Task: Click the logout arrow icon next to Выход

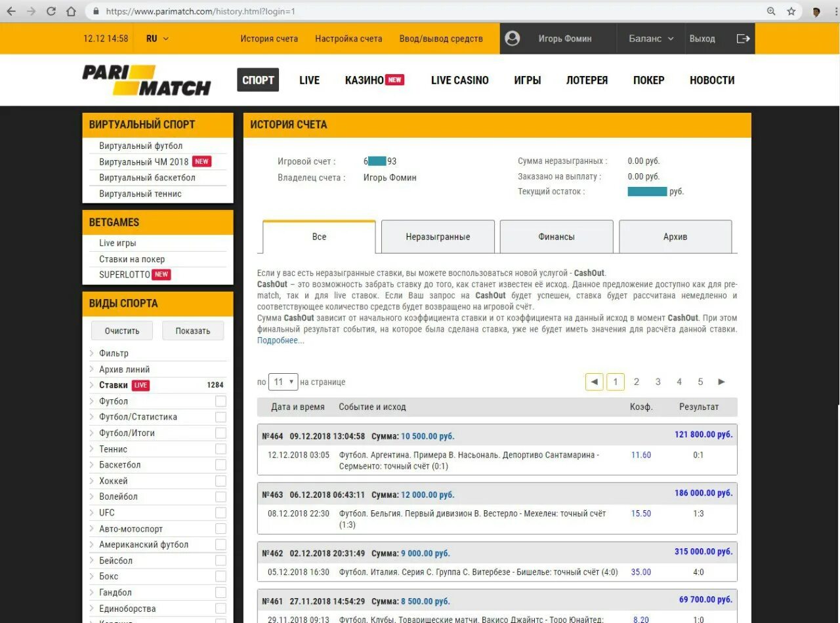Action: tap(743, 39)
